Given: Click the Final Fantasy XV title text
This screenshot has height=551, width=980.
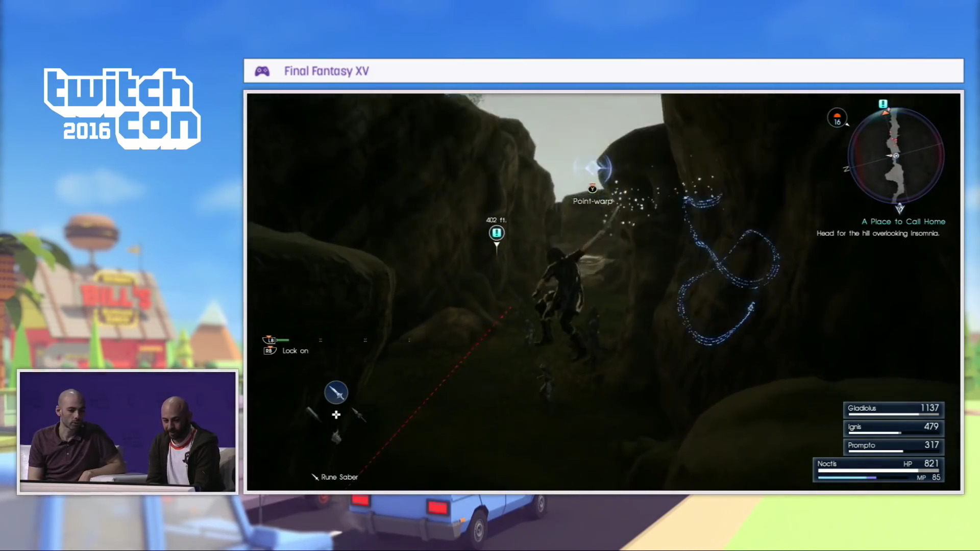Looking at the screenshot, I should [x=327, y=71].
